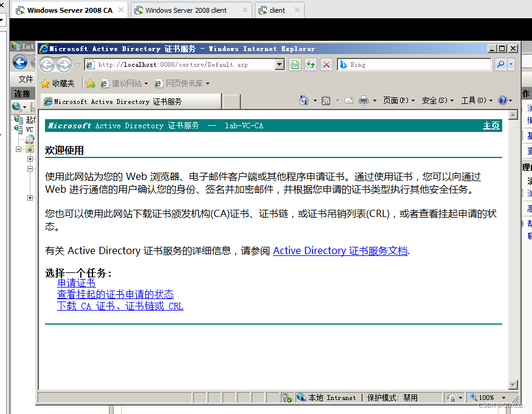Open Home button dropdown arrow
This screenshot has height=414, width=532.
coord(315,100)
